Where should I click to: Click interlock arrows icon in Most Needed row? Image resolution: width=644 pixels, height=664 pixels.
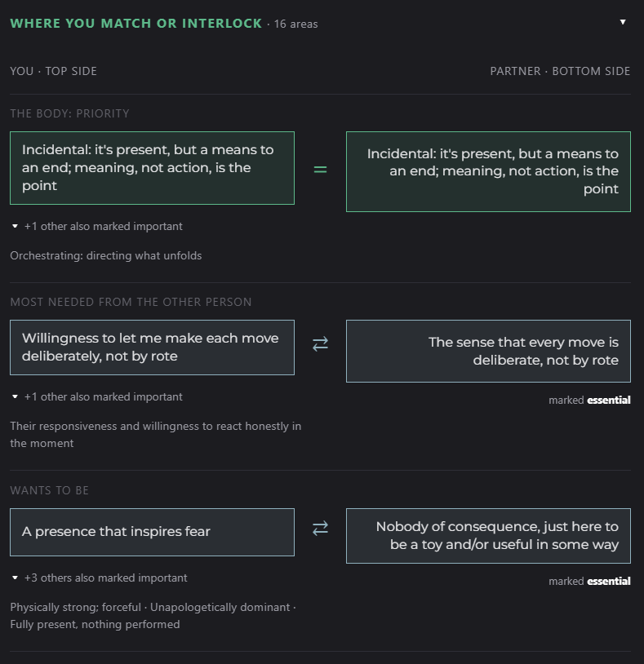click(x=320, y=343)
